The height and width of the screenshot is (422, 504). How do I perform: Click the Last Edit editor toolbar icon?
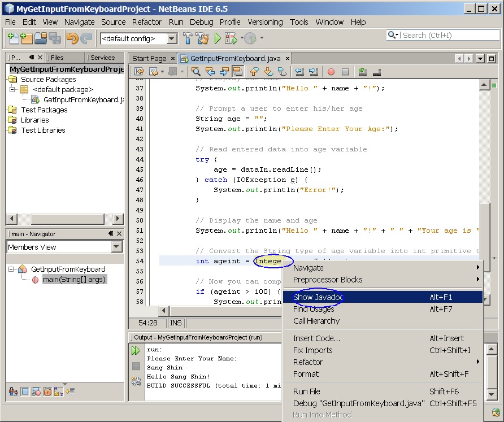pyautogui.click(x=139, y=72)
